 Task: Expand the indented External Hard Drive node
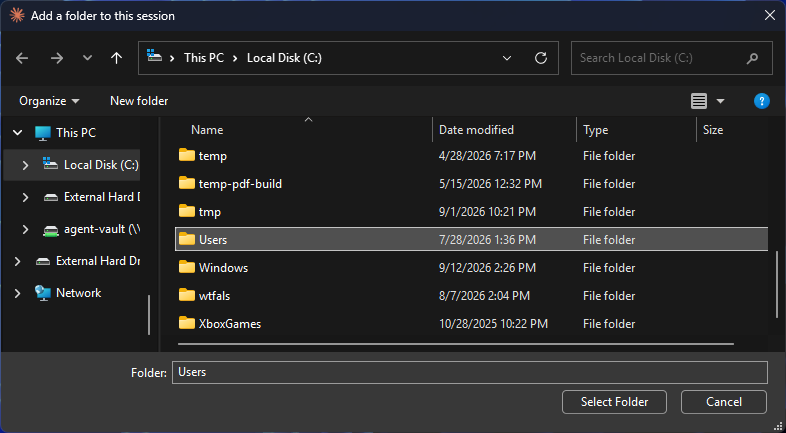pyautogui.click(x=25, y=197)
